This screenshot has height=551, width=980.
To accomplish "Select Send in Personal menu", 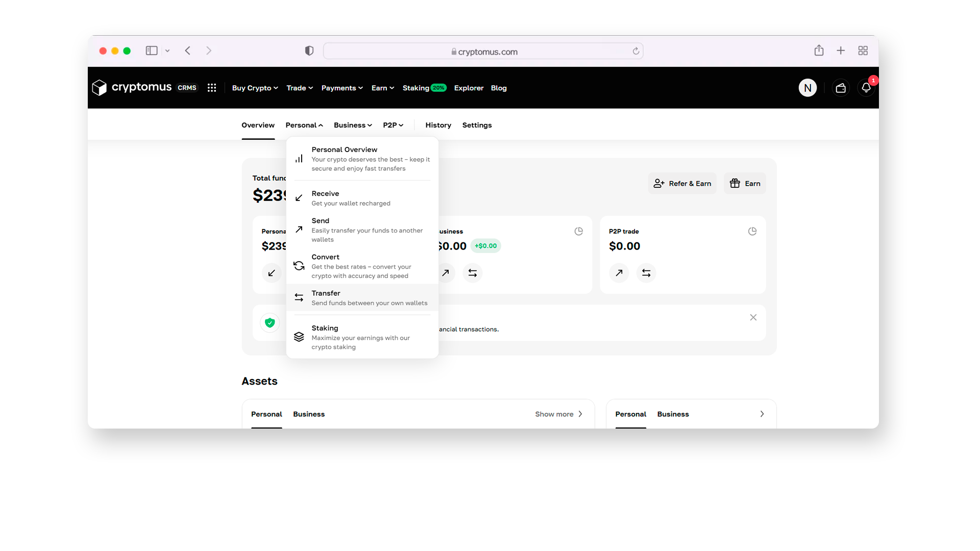I will (x=362, y=230).
